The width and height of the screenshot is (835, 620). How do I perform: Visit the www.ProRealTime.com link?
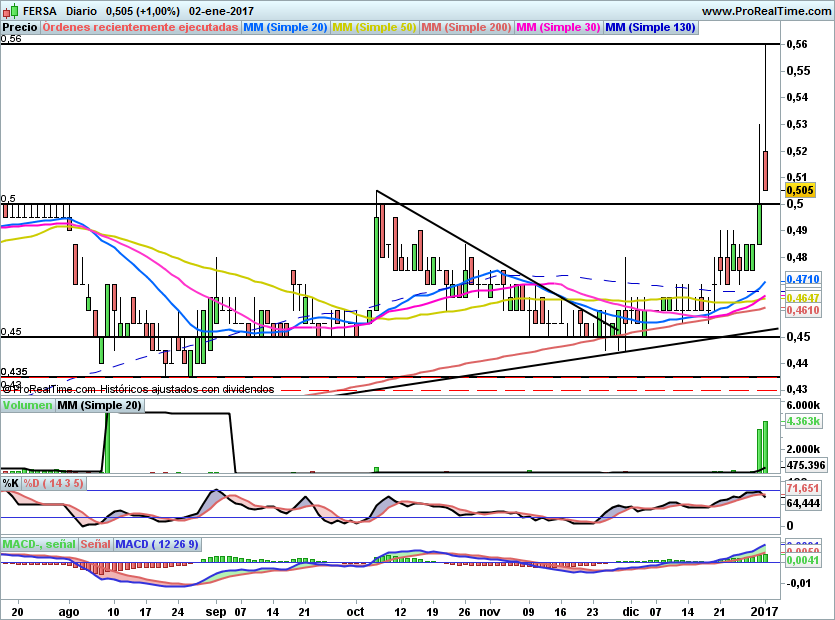click(x=766, y=10)
